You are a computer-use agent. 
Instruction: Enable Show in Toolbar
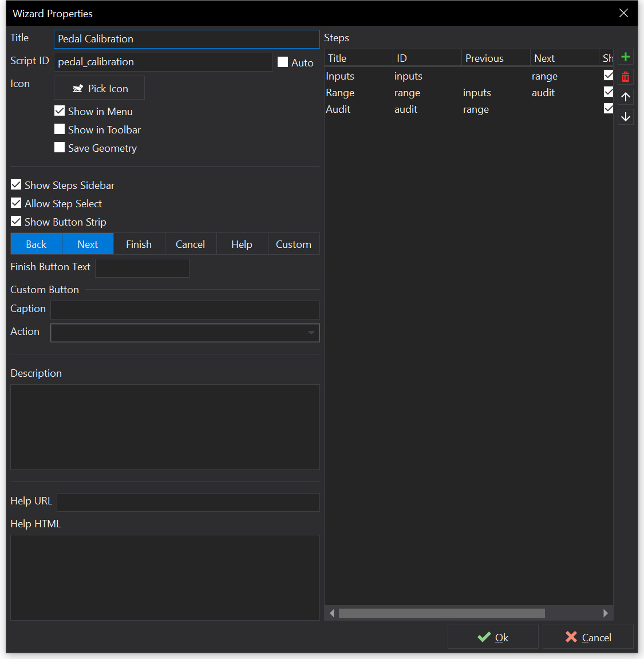tap(60, 129)
